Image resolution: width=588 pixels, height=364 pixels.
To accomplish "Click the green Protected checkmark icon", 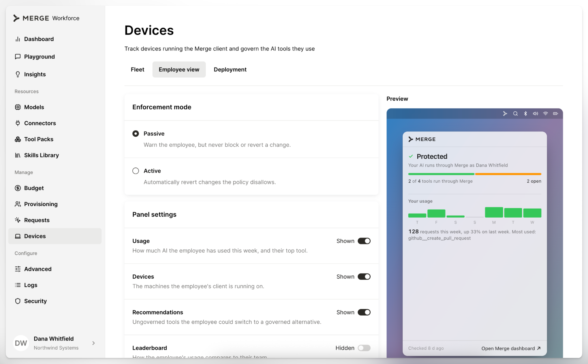I will click(x=411, y=156).
